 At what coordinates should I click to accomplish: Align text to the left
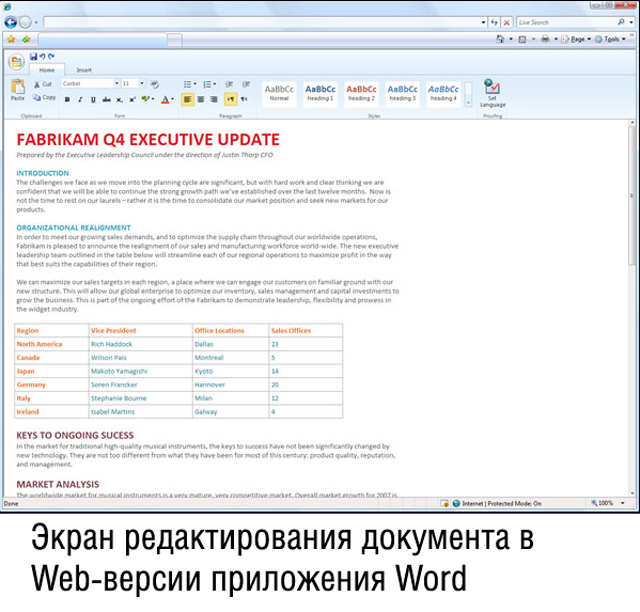coord(187,99)
